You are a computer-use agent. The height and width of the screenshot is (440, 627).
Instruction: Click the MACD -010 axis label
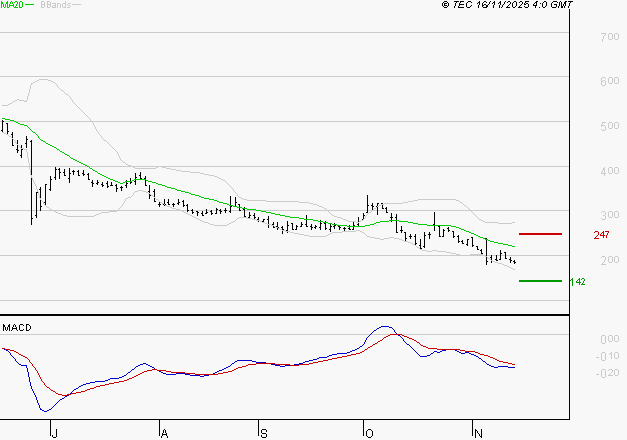pos(607,356)
